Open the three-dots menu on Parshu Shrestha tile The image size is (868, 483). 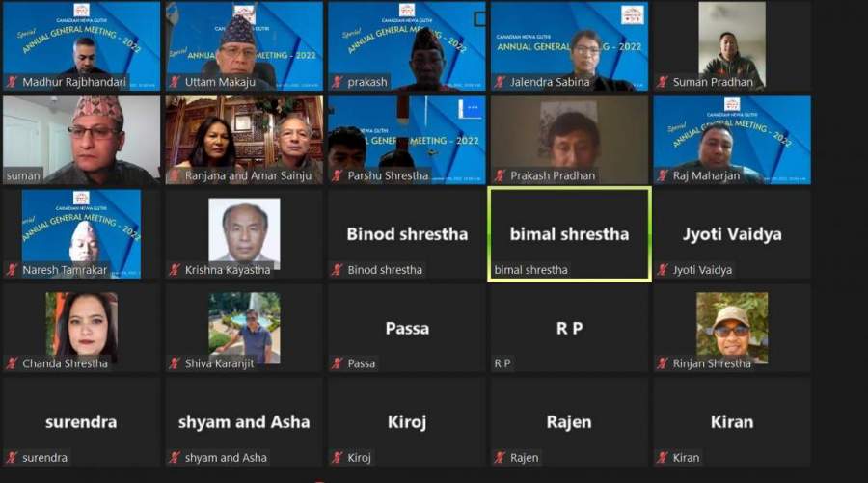[472, 107]
